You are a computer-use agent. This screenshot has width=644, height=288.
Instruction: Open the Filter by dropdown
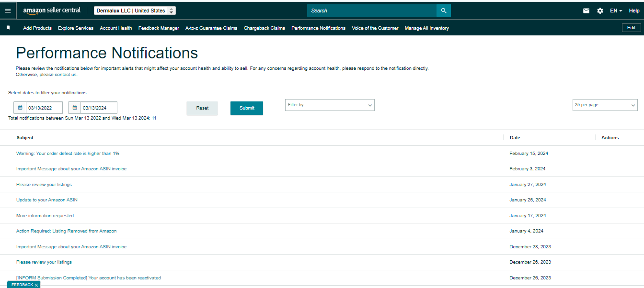pos(330,105)
